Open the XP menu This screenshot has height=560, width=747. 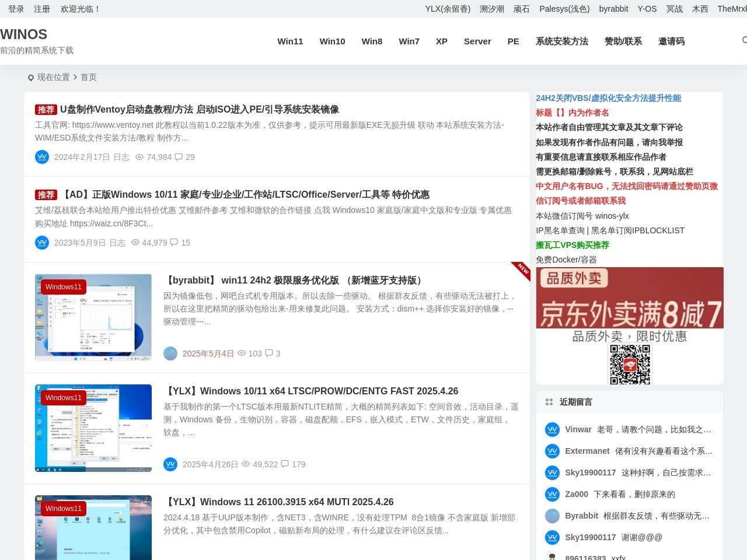[x=442, y=41]
